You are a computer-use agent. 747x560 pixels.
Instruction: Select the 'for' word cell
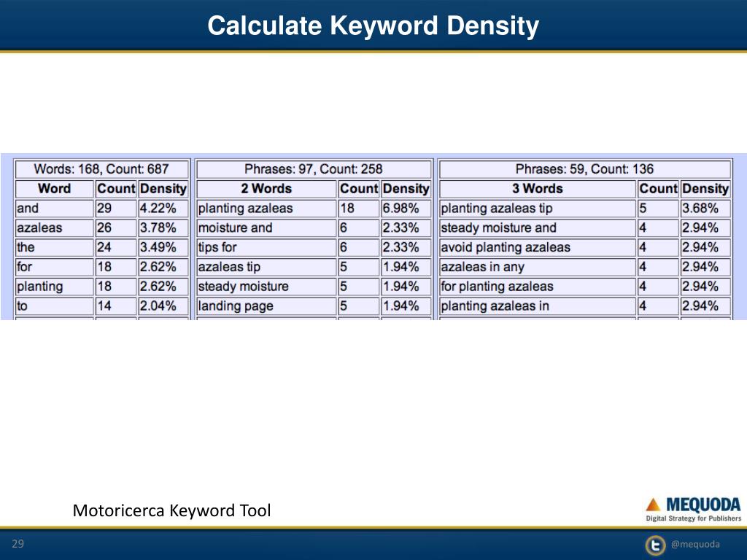pyautogui.click(x=54, y=267)
